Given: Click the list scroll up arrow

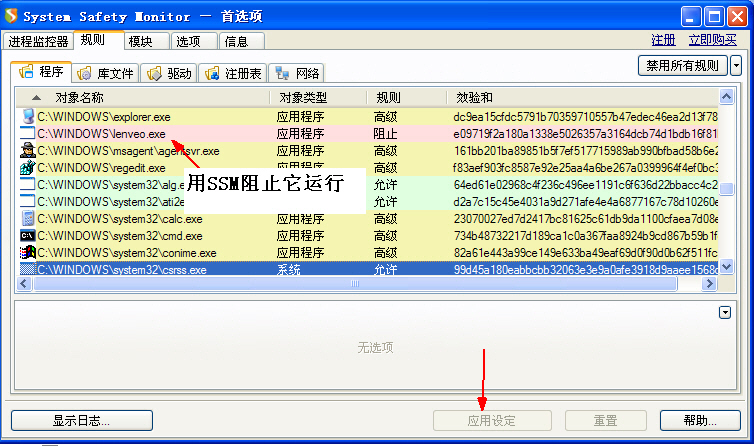Looking at the screenshot, I should (x=726, y=97).
